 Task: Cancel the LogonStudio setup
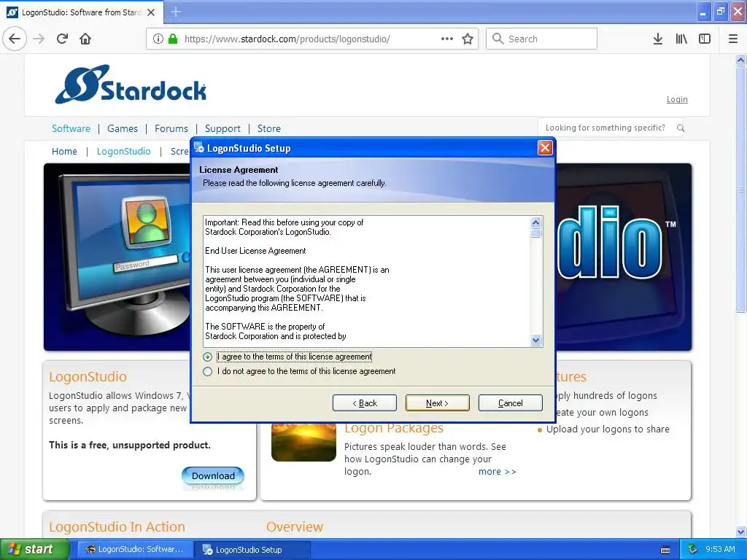point(510,402)
